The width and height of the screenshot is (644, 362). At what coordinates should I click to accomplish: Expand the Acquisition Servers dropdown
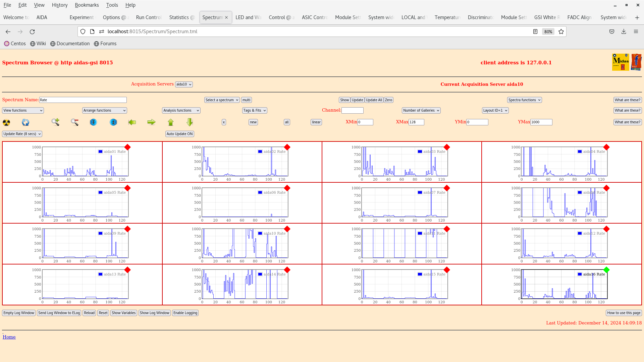tap(183, 84)
